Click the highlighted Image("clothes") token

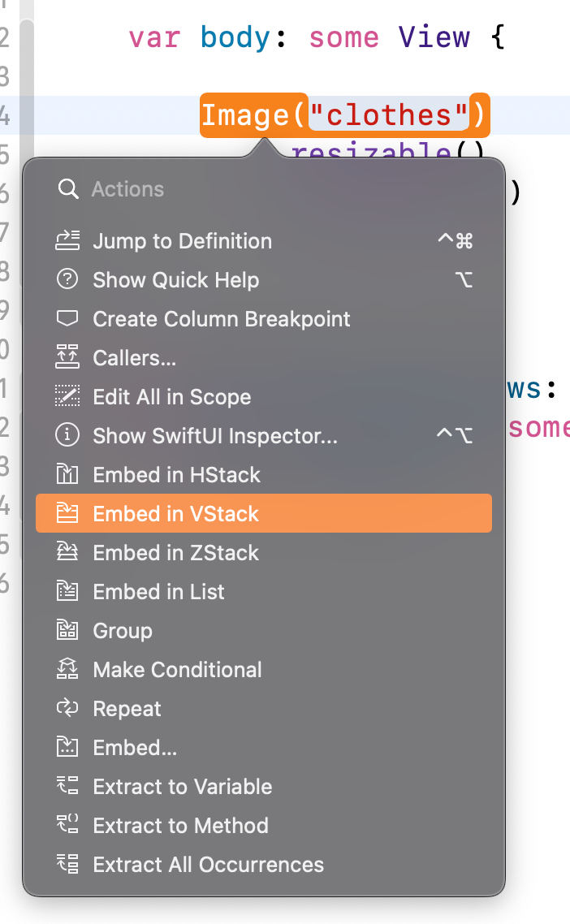(344, 114)
